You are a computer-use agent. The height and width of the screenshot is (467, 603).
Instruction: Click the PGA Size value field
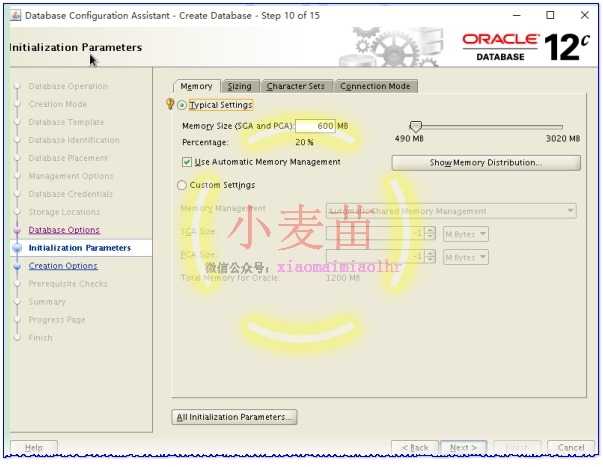click(376, 256)
